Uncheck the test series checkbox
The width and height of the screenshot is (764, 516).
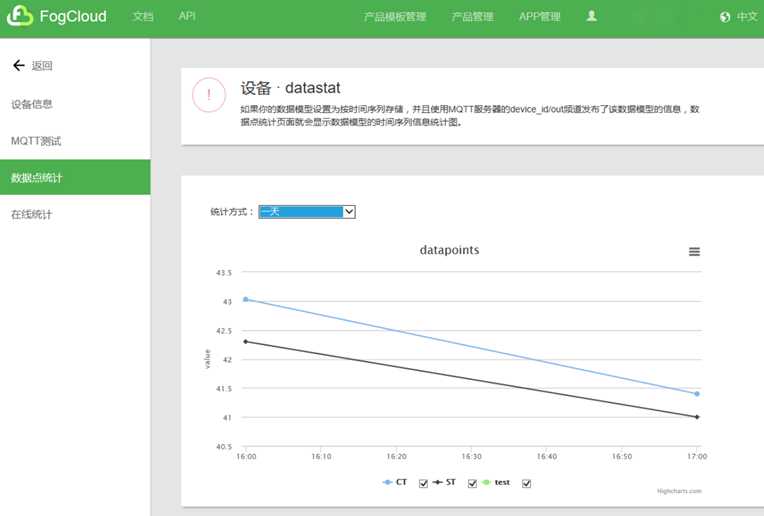click(x=526, y=483)
